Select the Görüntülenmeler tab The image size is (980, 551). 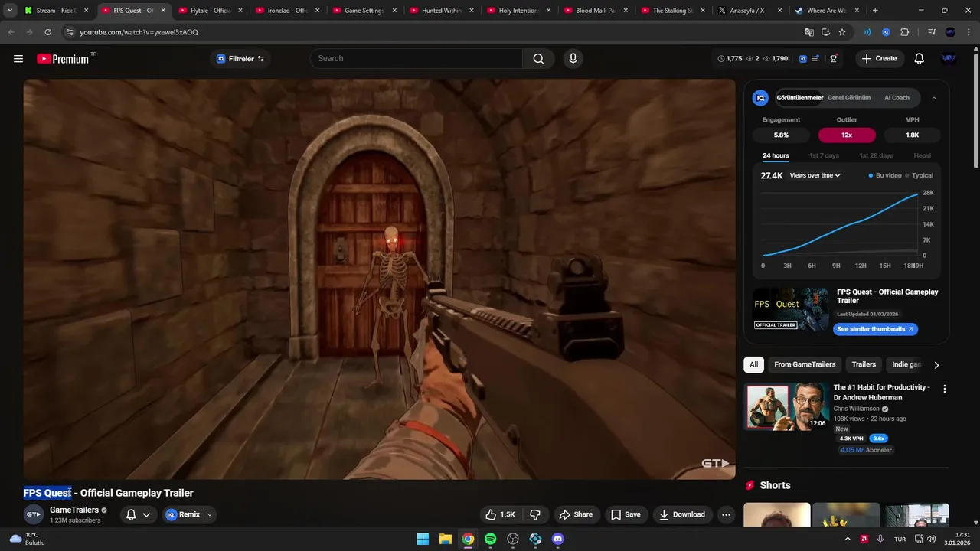coord(800,98)
